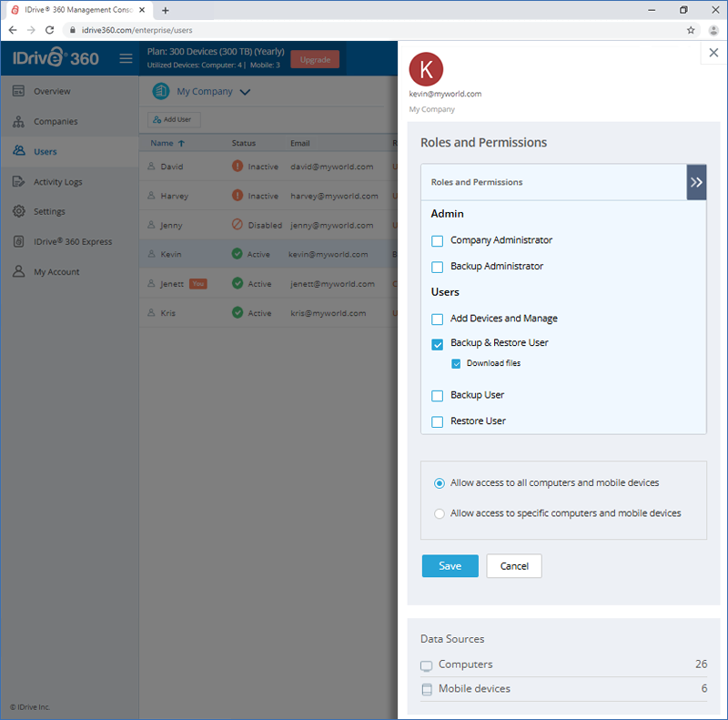Screen dimensions: 728x720
Task: Expand the My Company dropdown chevron
Action: coord(245,92)
